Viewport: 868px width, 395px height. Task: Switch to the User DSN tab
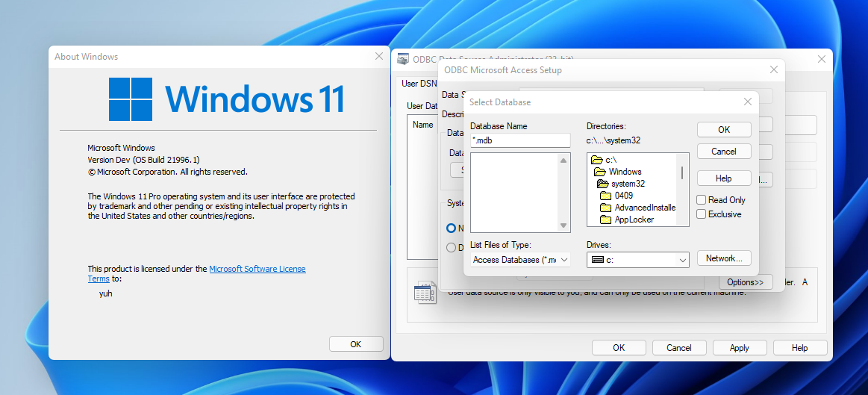[419, 83]
